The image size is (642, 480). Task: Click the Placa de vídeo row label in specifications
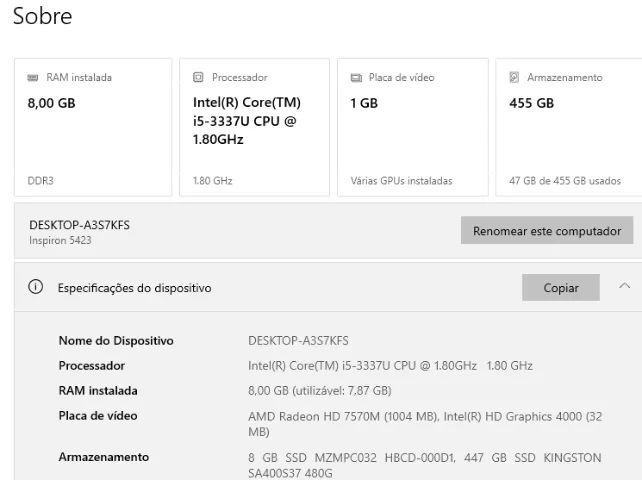click(98, 416)
